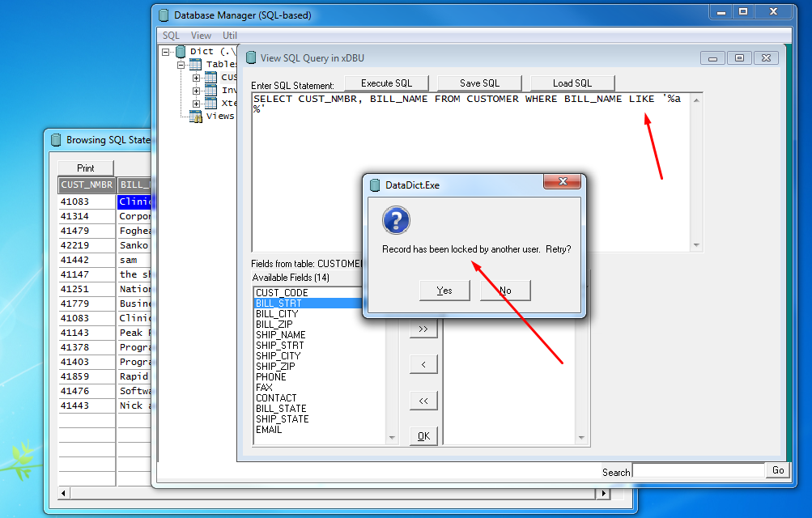Click the Browsing SQL Statement window icon
Screen dimensions: 812x518
click(x=56, y=139)
